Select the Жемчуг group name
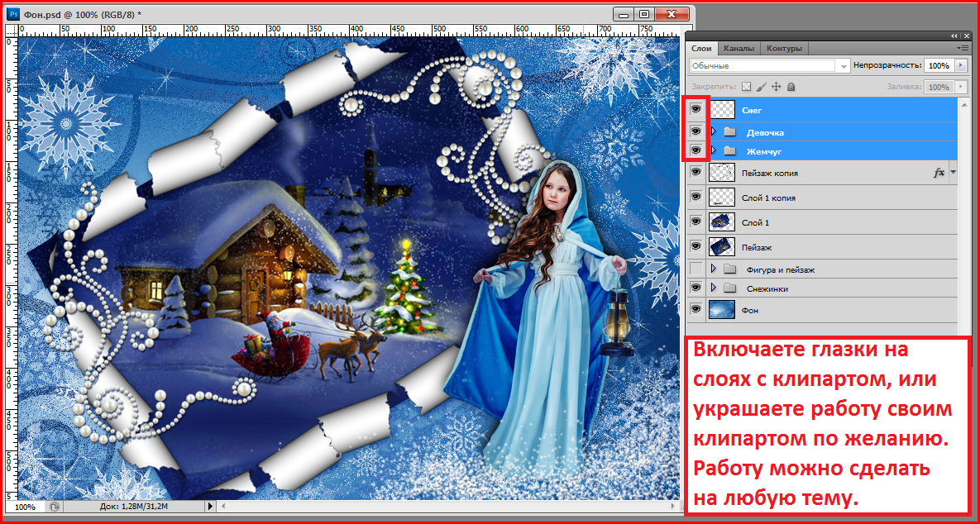 point(764,151)
